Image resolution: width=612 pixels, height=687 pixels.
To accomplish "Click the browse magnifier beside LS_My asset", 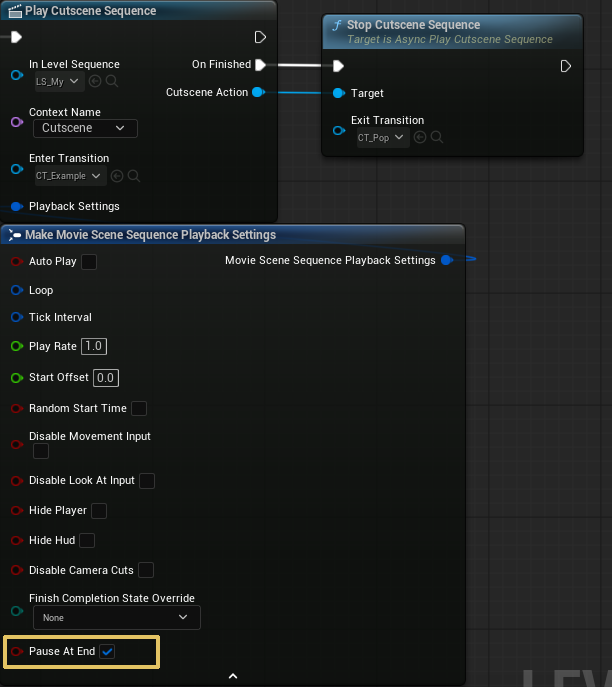I will 111,81.
